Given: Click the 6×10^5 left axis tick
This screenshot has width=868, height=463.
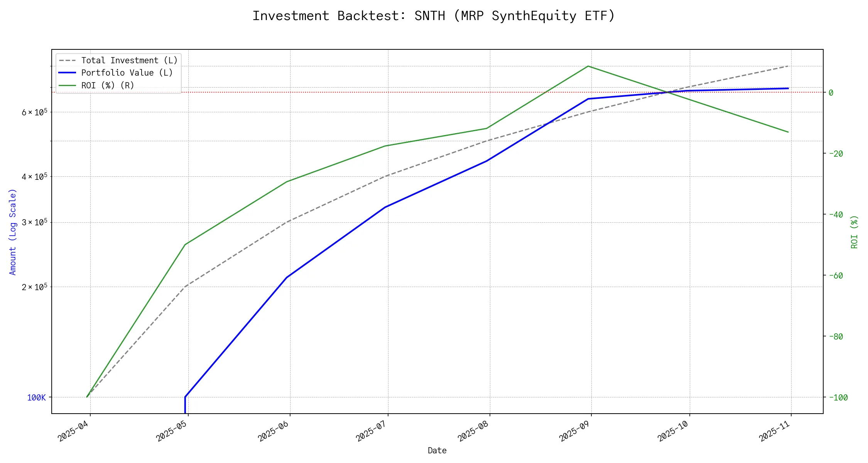Looking at the screenshot, I should click(x=34, y=112).
